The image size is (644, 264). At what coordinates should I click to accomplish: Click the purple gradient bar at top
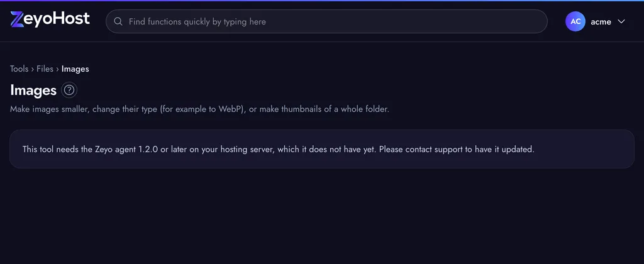point(322,1)
